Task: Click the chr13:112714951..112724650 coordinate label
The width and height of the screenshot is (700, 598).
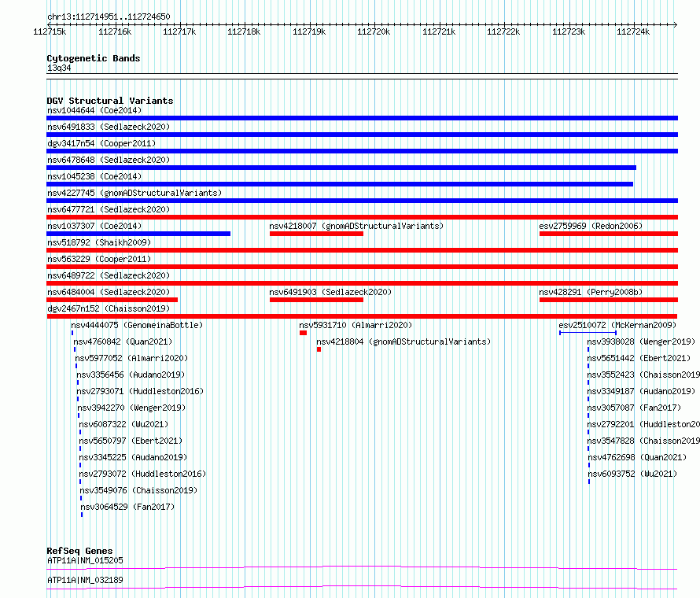Action: pos(109,17)
